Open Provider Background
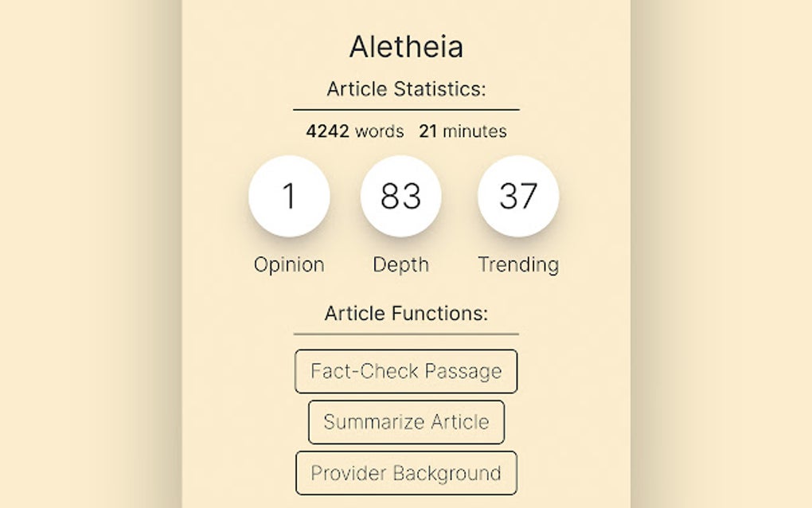This screenshot has width=812, height=508. point(406,473)
